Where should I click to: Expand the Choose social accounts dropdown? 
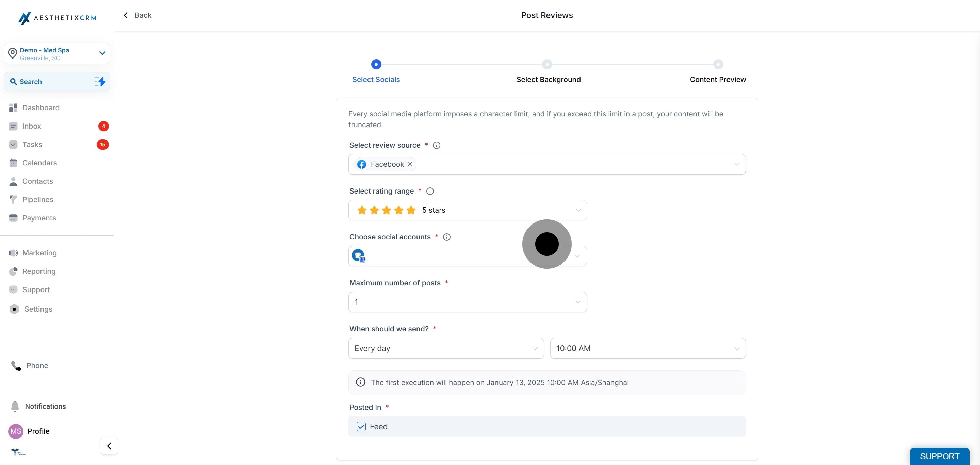tap(468, 256)
